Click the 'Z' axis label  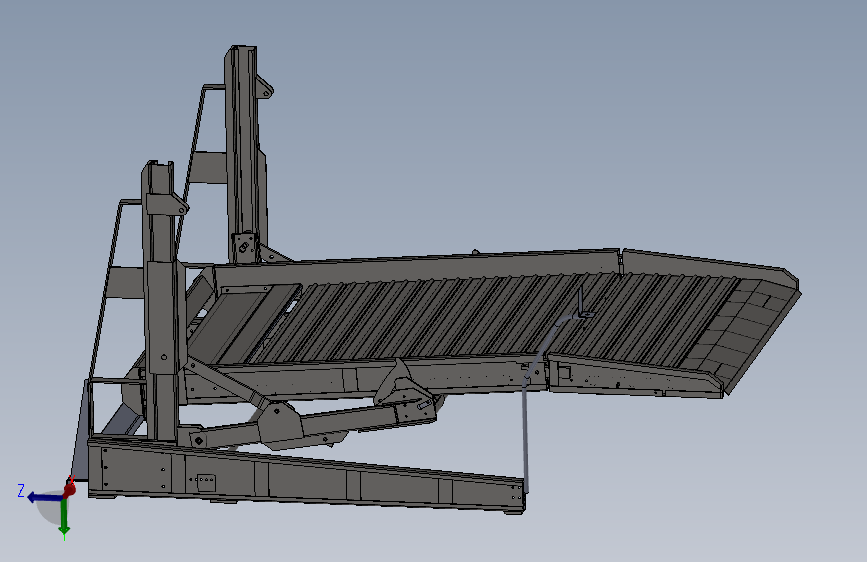click(21, 491)
